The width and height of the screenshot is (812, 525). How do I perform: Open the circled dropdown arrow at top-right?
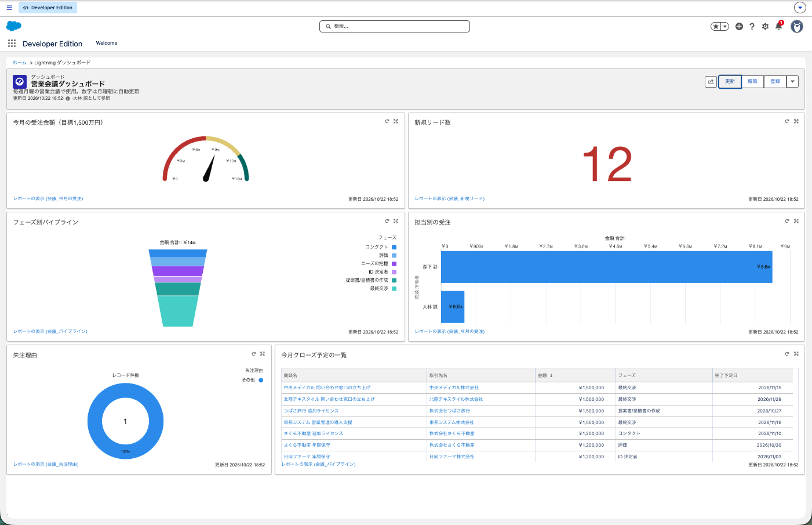[800, 8]
